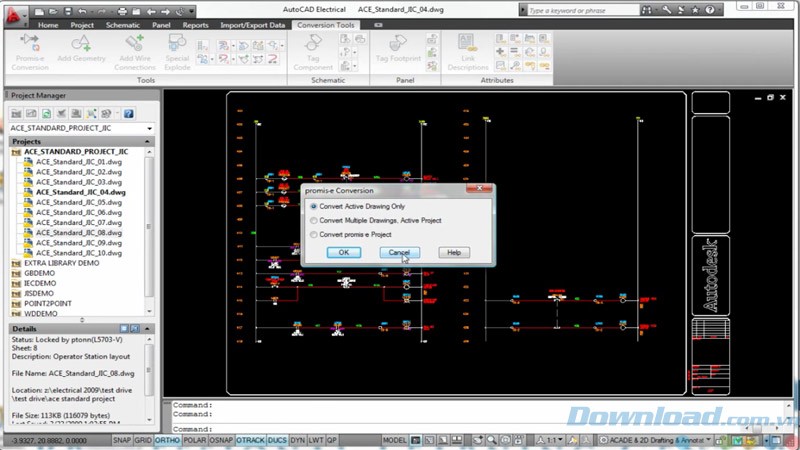Collapse the Details section header arrow

click(147, 329)
